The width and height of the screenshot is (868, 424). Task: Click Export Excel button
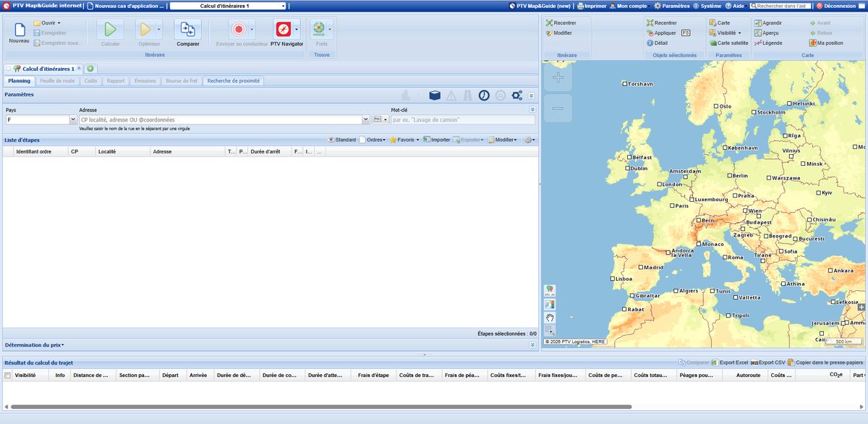coord(728,362)
